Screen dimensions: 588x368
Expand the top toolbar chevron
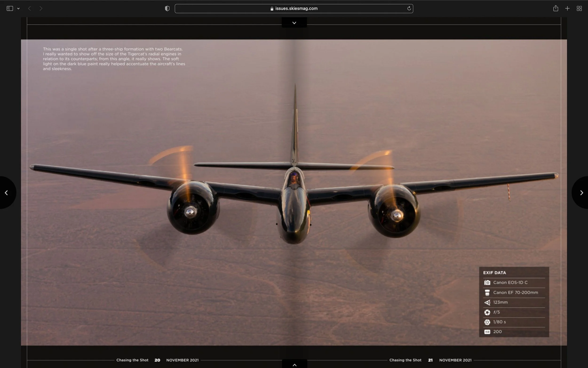coord(294,23)
